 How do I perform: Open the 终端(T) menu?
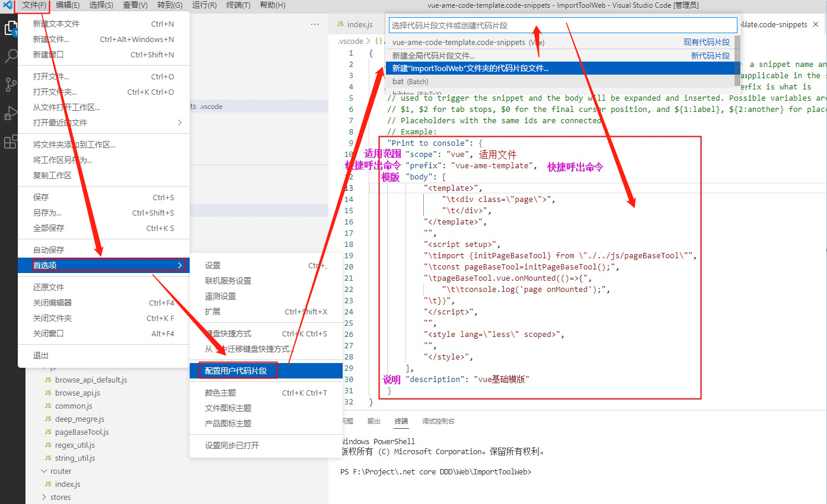(x=238, y=5)
